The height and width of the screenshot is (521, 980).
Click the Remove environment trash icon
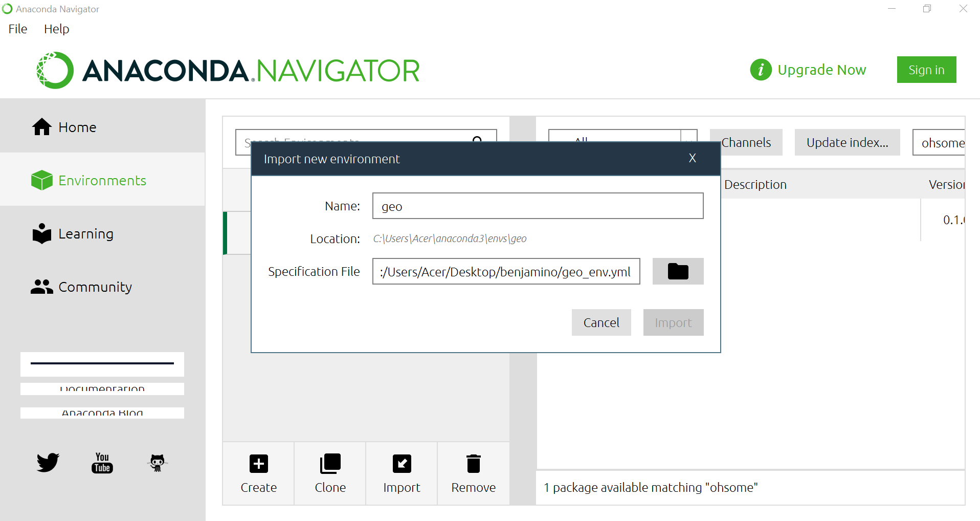point(474,464)
